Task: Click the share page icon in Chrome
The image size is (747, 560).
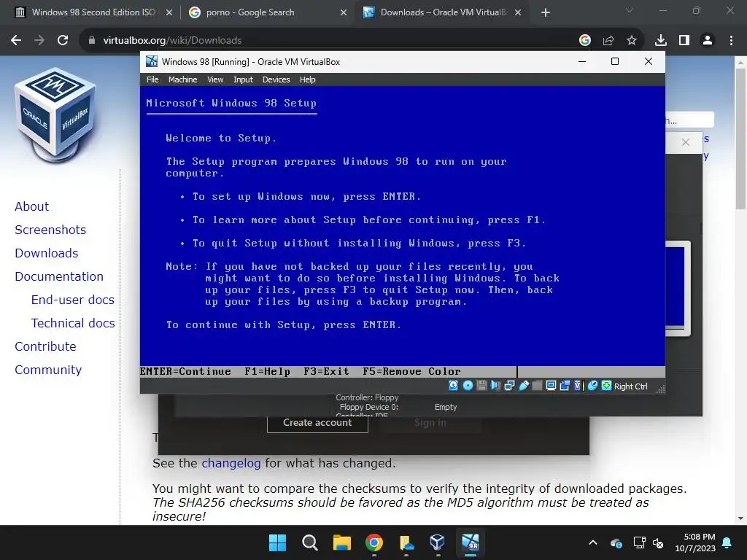Action: [x=608, y=41]
